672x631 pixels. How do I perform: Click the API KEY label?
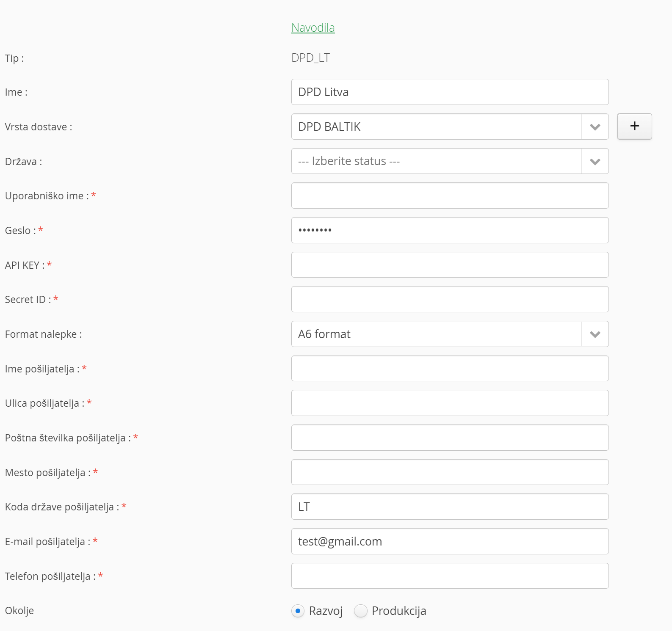pyautogui.click(x=25, y=265)
